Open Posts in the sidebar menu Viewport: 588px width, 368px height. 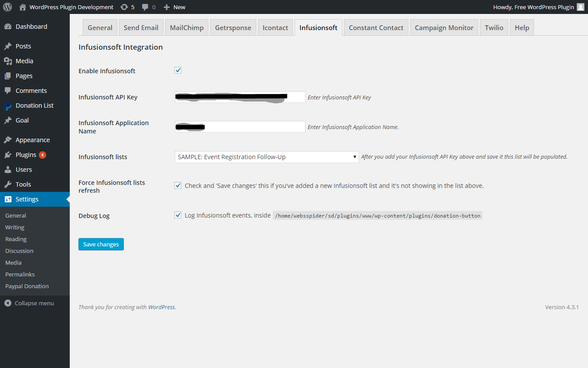[x=23, y=46]
